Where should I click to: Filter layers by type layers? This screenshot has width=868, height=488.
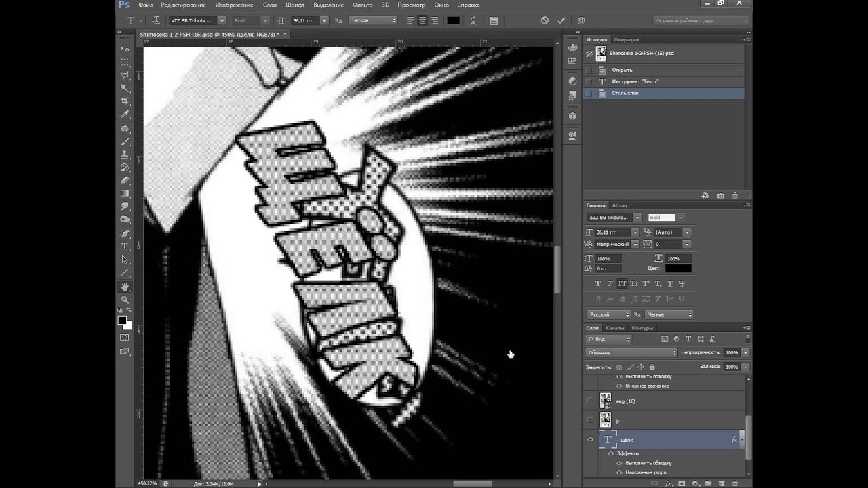pos(688,339)
